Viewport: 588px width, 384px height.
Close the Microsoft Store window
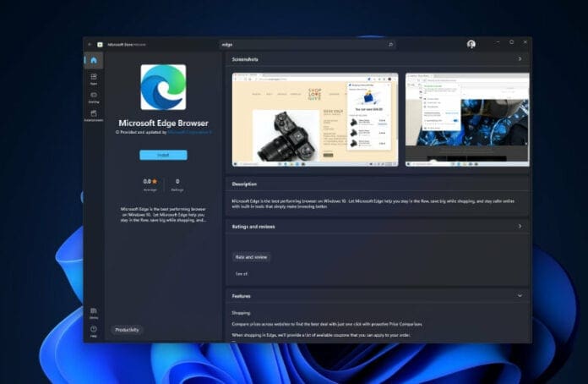tap(525, 42)
